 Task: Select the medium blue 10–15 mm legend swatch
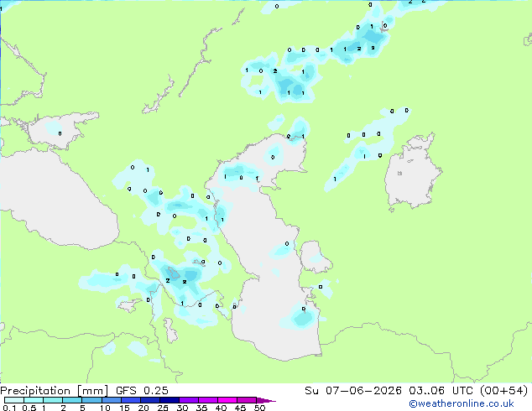point(112,400)
